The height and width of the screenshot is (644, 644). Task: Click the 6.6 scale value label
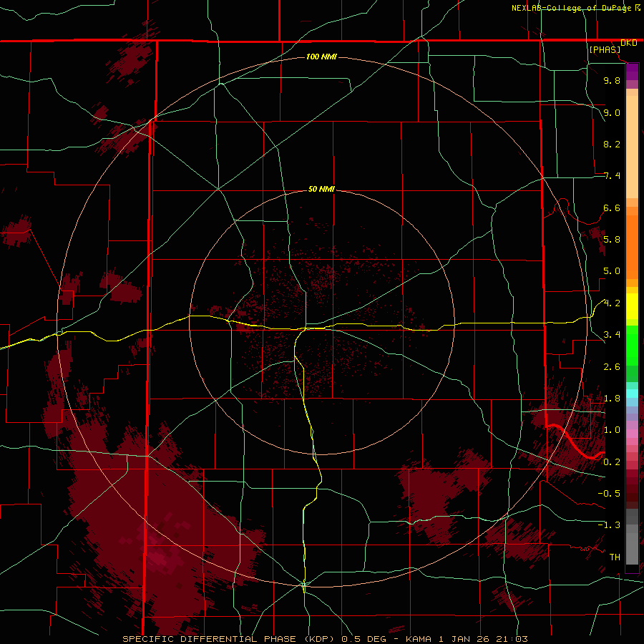[x=612, y=208]
